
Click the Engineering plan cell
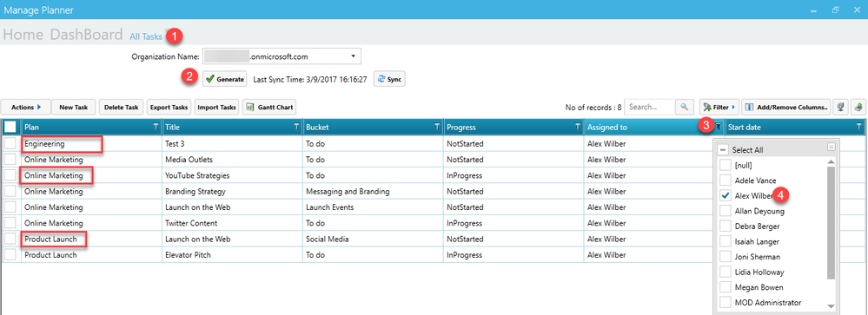[x=92, y=144]
